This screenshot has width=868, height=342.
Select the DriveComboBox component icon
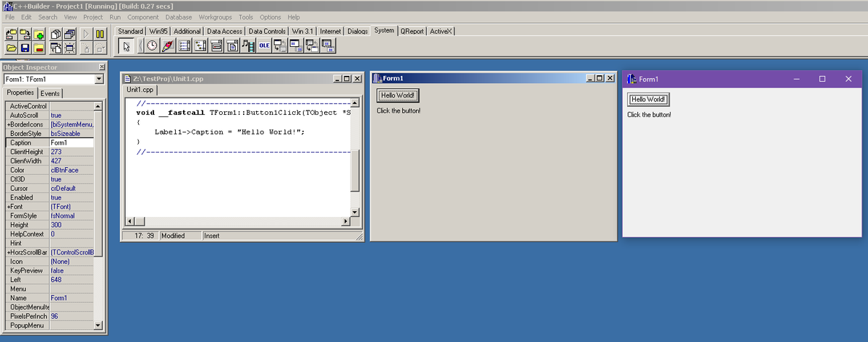216,46
